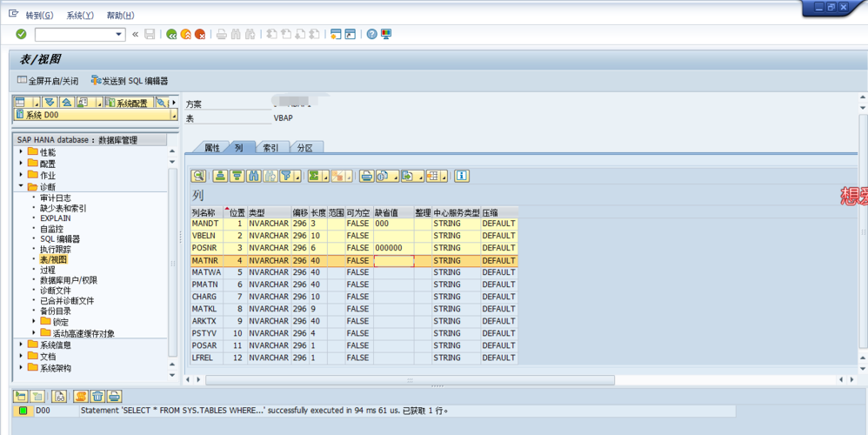Expand the 锁定 folder
The height and width of the screenshot is (435, 868).
click(34, 321)
